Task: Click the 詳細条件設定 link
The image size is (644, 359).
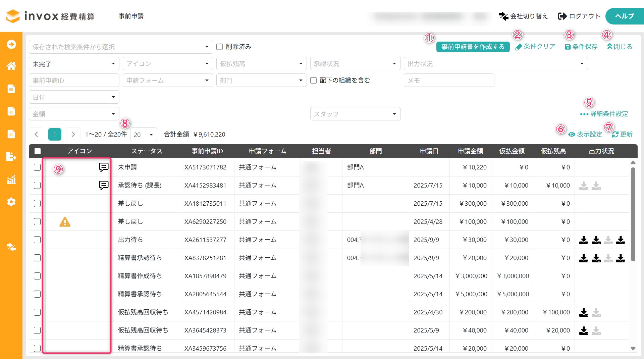Action: pos(604,114)
